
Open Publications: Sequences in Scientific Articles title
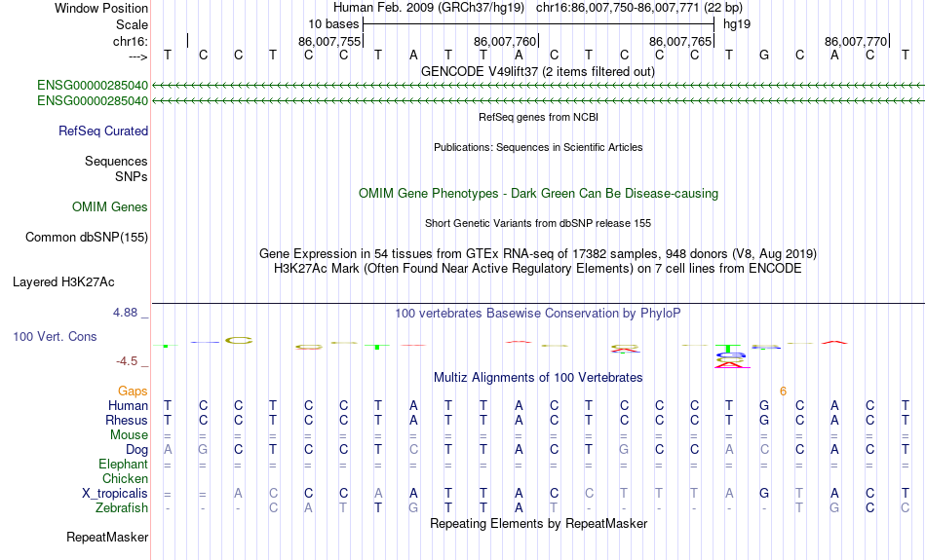[538, 147]
